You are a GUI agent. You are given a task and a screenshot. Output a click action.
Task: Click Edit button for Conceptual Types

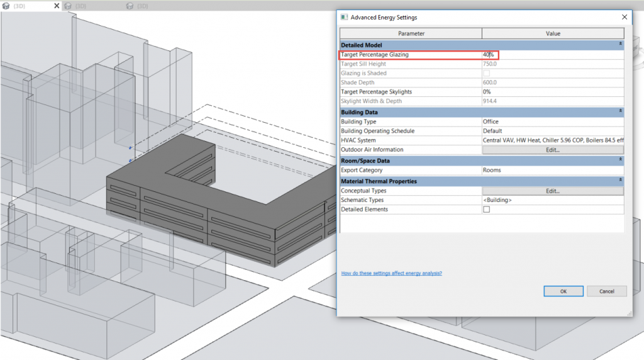(x=553, y=191)
